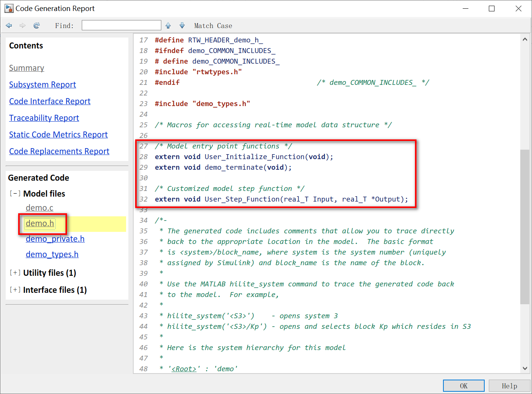Open the demo_types.h file
Image resolution: width=532 pixels, height=394 pixels.
click(52, 255)
